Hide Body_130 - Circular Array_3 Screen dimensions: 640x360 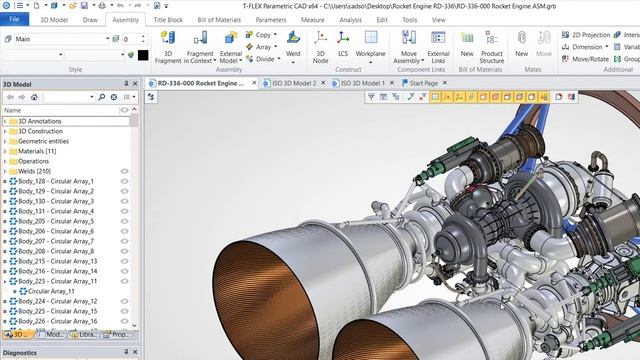124,201
